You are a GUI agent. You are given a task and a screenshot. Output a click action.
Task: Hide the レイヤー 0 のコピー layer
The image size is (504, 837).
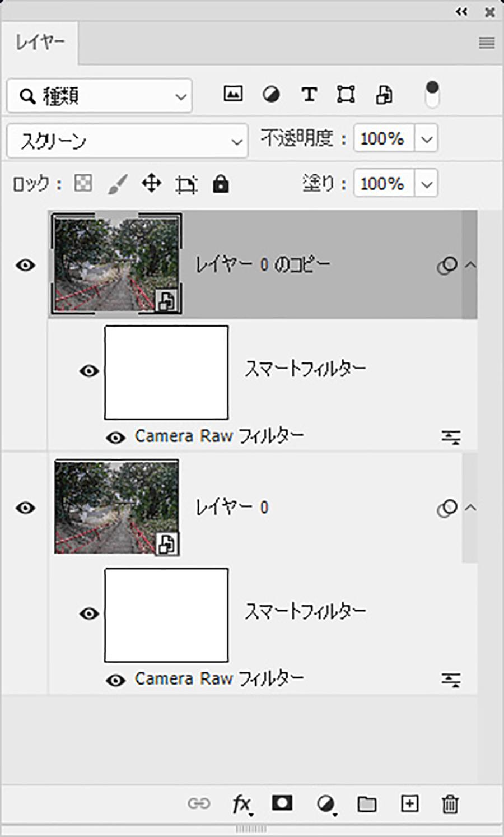(25, 265)
